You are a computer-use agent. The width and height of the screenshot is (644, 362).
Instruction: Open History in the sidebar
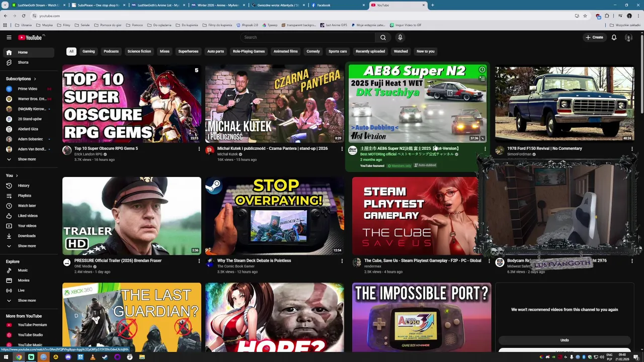(x=28, y=186)
